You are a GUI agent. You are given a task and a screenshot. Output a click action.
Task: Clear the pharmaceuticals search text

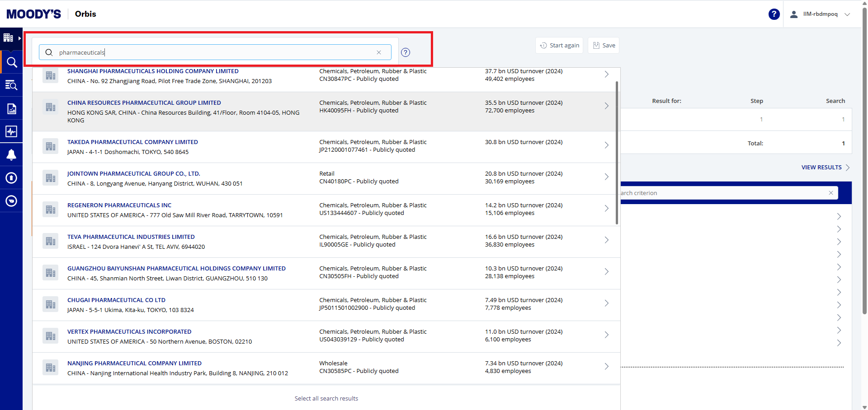pos(379,52)
